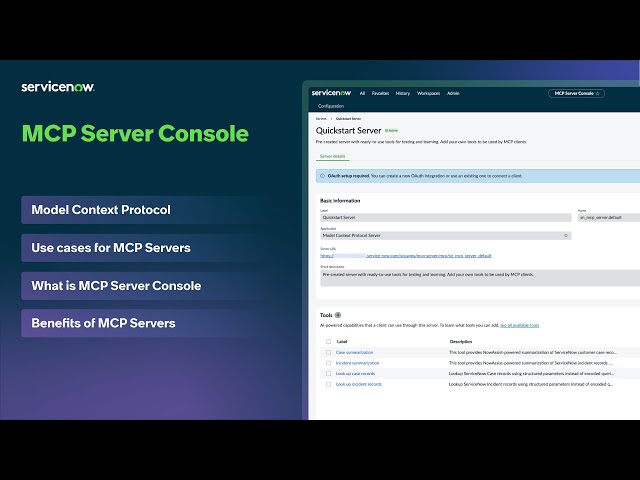Click the What is MCP Server Console banner
The width and height of the screenshot is (640, 480).
tap(141, 286)
